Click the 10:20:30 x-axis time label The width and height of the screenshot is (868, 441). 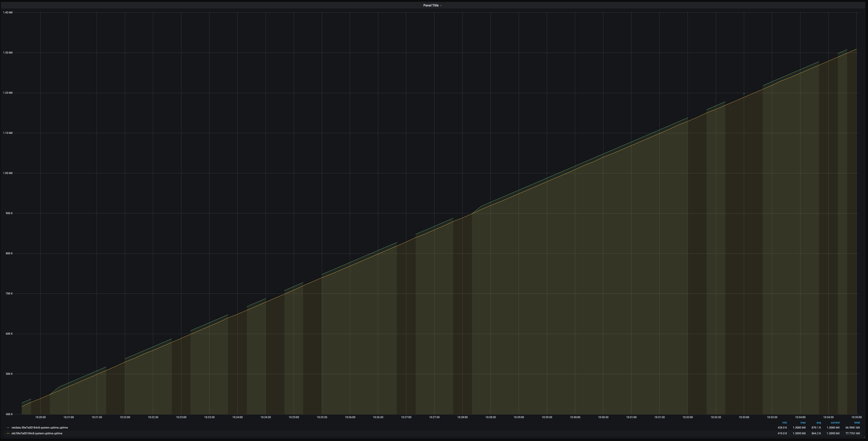(40, 417)
